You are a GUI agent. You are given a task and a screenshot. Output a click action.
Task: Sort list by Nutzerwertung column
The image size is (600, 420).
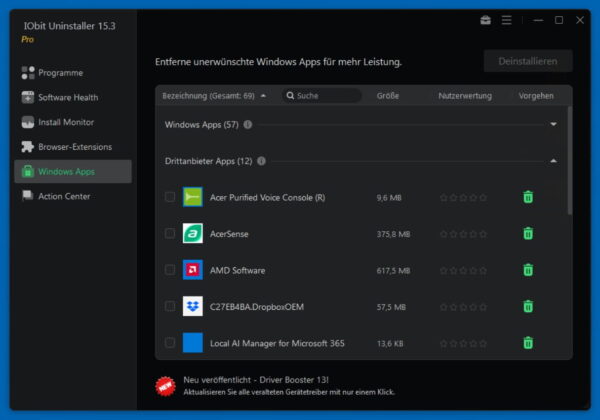pos(465,96)
